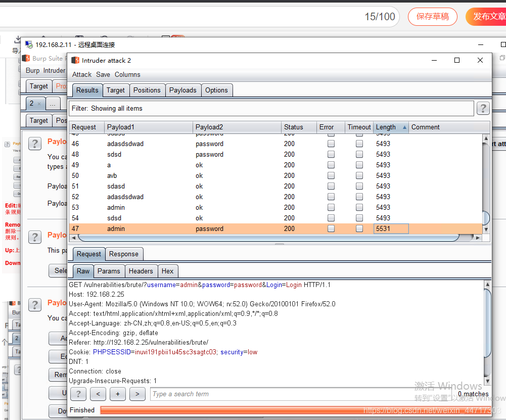Viewport: 506px width, 420px height.
Task: Open third Payload help icon in Burp Suite
Action: 35,305
